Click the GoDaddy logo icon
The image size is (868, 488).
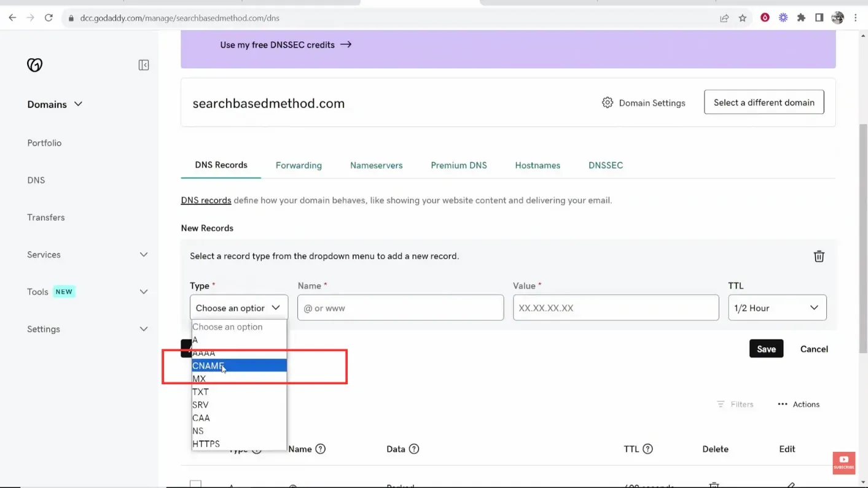tap(35, 64)
